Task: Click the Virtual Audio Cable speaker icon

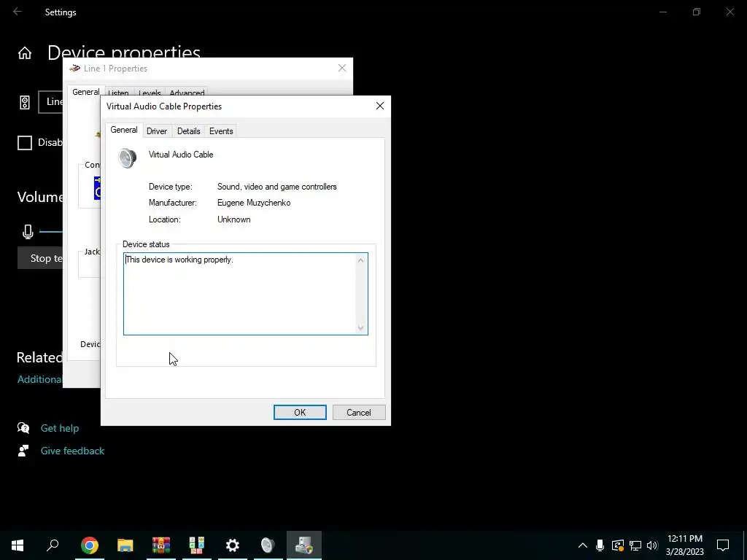Action: pos(127,158)
